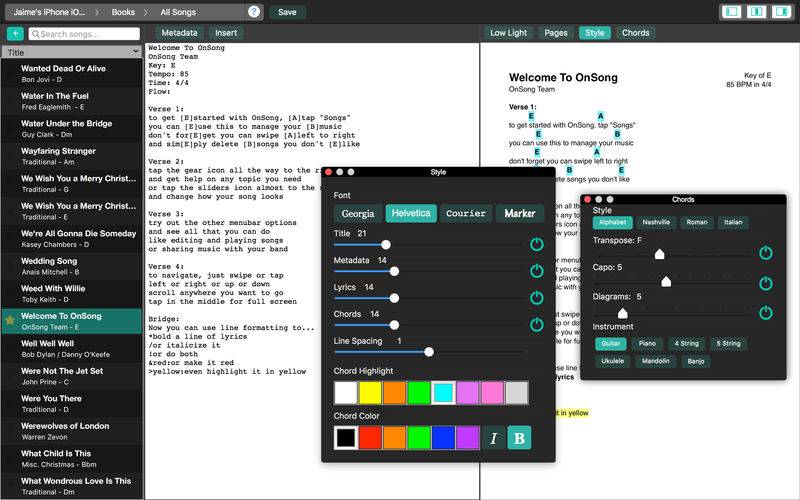The image size is (800, 500).
Task: Reset Capo with power icon
Action: pos(765,283)
